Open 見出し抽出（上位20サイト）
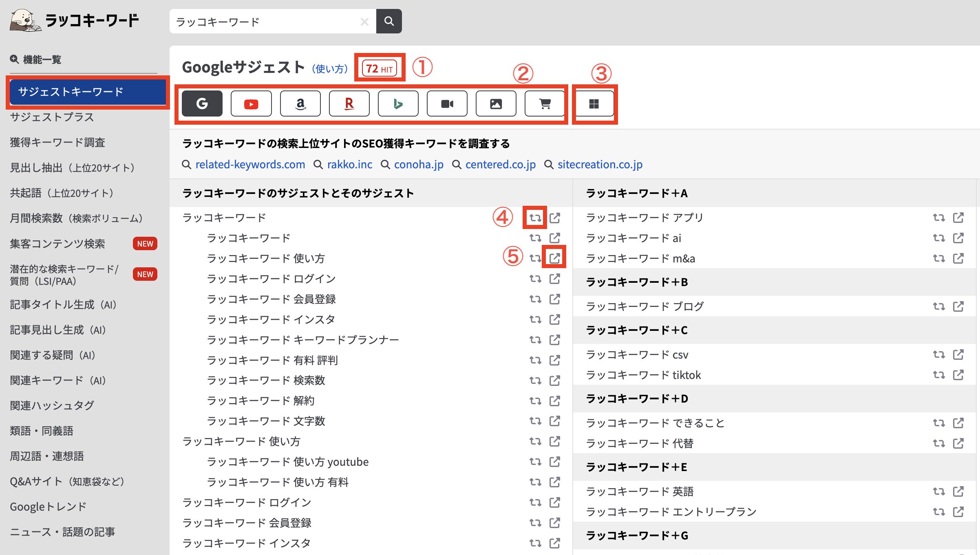The image size is (980, 555). click(x=72, y=168)
